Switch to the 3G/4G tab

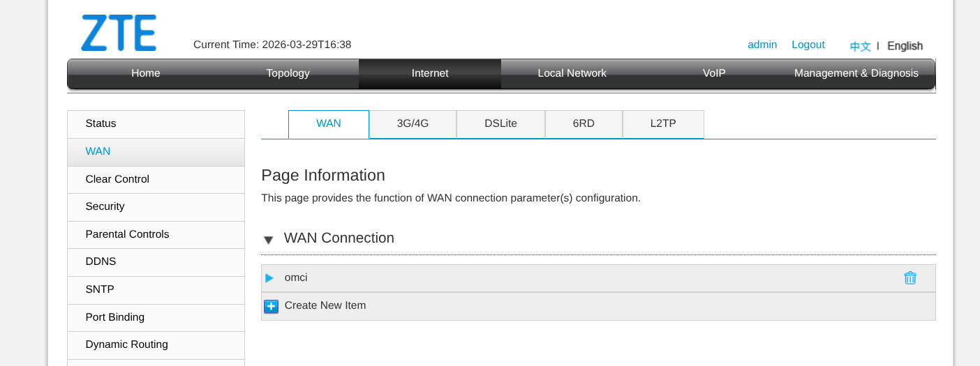point(413,124)
